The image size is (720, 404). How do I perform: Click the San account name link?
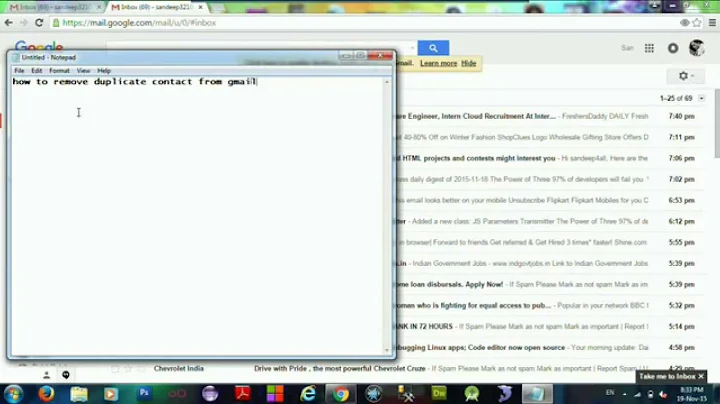(x=627, y=48)
